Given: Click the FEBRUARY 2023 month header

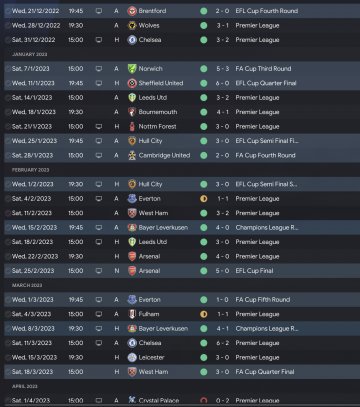Looking at the screenshot, I should coord(30,170).
